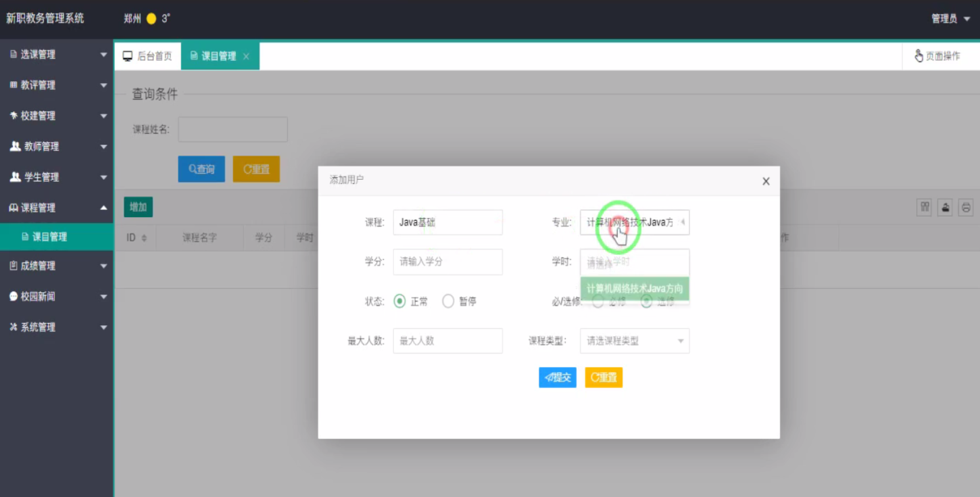Click the 学分 input field

point(447,262)
